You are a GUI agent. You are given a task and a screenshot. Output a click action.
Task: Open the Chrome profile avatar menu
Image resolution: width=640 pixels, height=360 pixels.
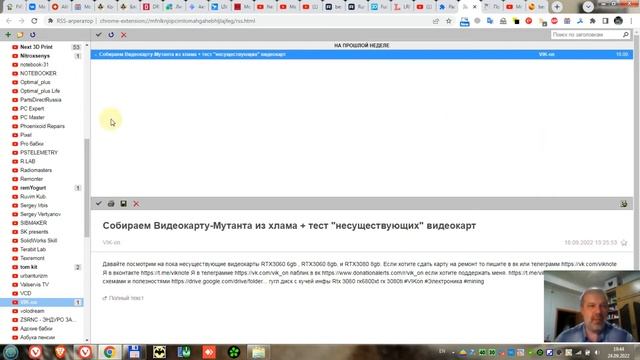click(618, 21)
